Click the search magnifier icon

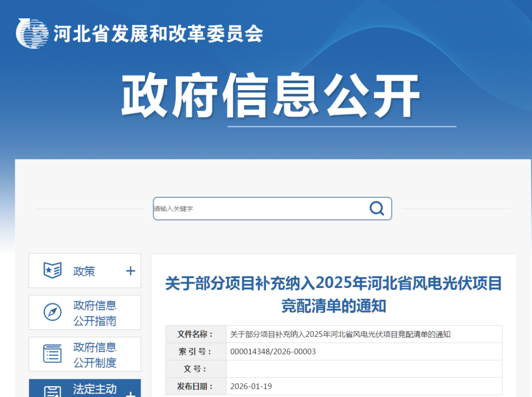[x=377, y=208]
